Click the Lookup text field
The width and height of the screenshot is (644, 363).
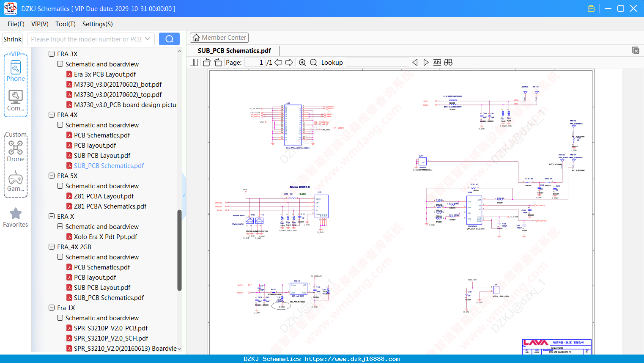pyautogui.click(x=378, y=62)
